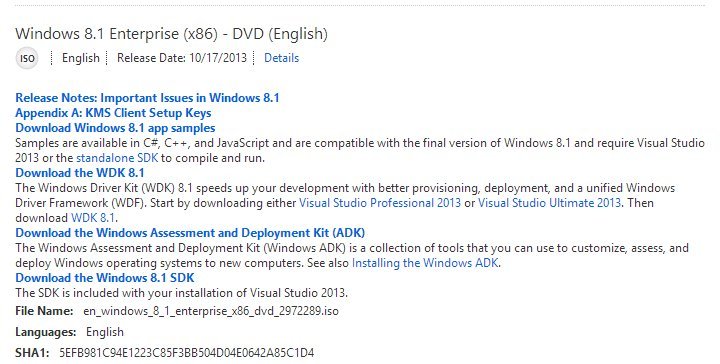Open the Details link
720x364 pixels.
coord(281,58)
